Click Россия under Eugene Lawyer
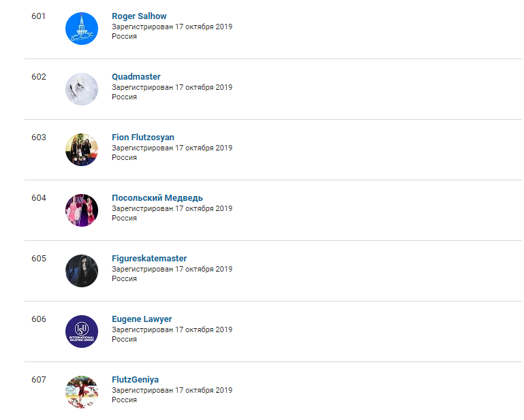 pos(124,339)
